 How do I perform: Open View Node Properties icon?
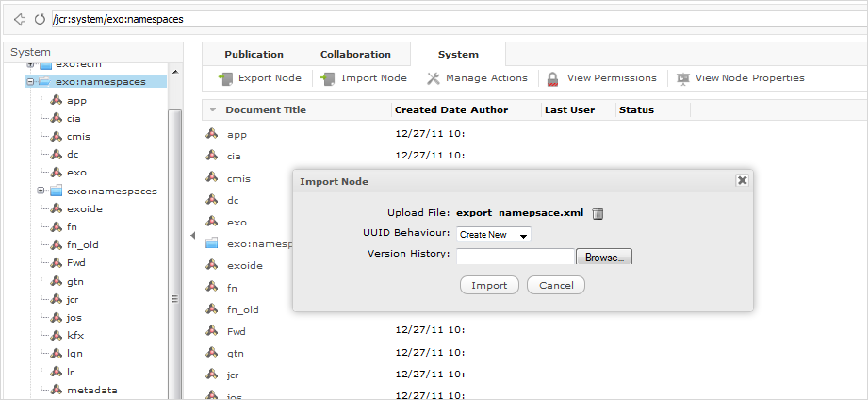point(682,78)
